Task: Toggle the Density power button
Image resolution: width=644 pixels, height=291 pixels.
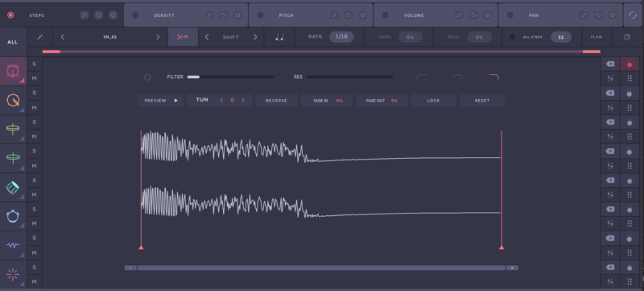Action: 237,15
